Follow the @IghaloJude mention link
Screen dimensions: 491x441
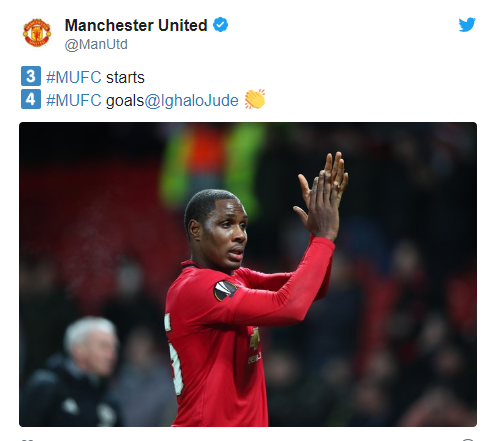(x=192, y=101)
